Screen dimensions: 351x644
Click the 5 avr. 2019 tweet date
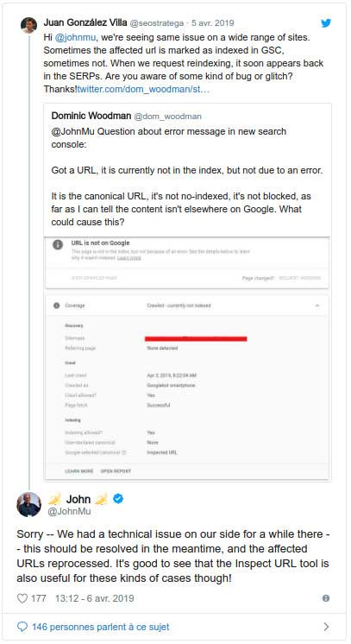[x=213, y=23]
